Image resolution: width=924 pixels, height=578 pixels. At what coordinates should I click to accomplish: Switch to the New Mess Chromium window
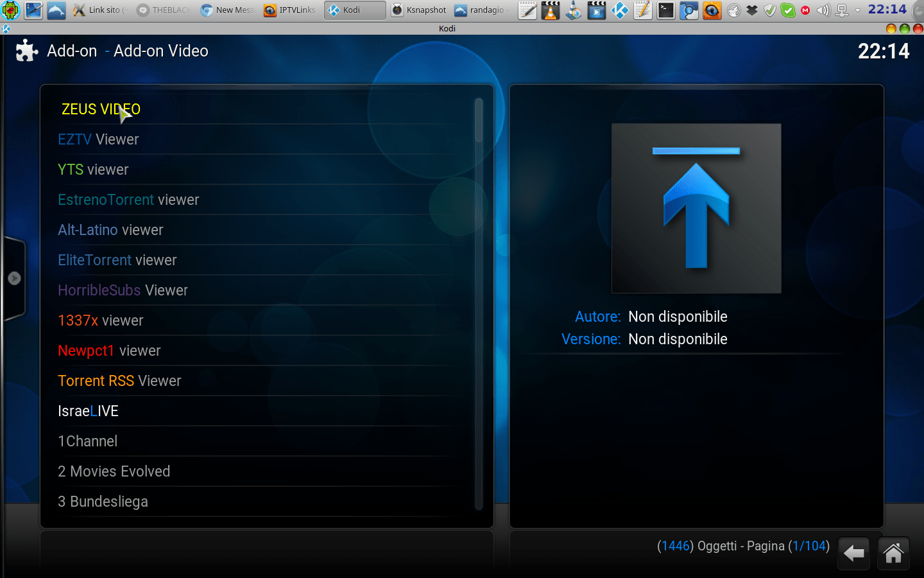(x=227, y=10)
